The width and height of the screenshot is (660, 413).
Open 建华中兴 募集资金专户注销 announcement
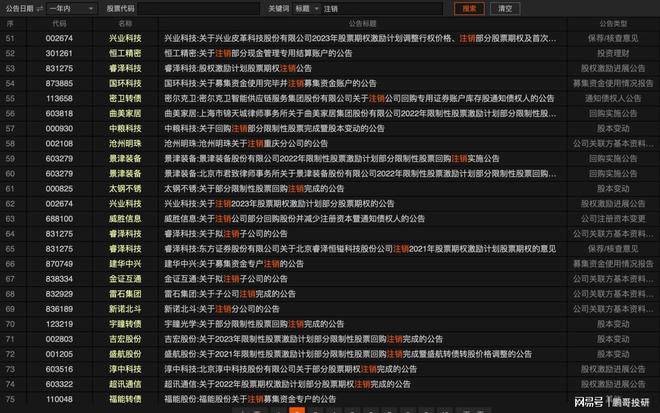(234, 264)
